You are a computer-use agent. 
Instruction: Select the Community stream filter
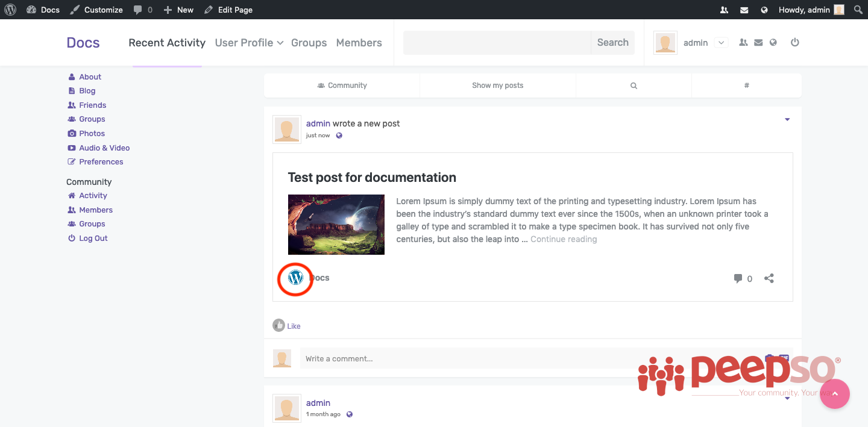pos(342,86)
